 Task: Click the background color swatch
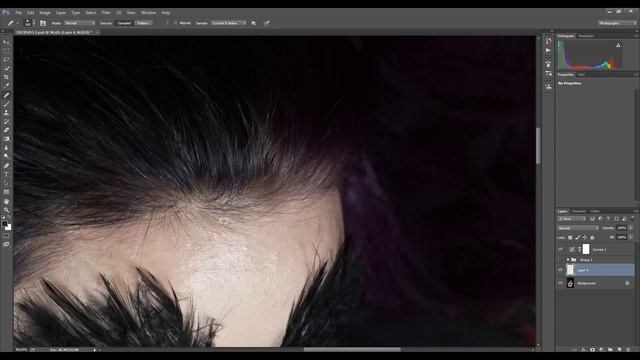coord(9,228)
